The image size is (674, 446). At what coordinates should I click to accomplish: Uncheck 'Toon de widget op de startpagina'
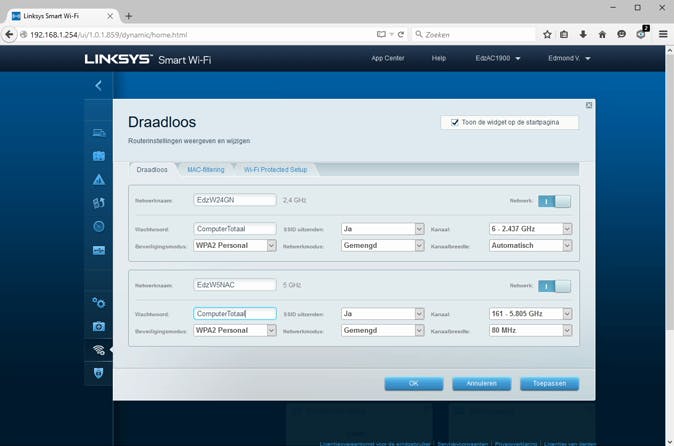tap(455, 122)
